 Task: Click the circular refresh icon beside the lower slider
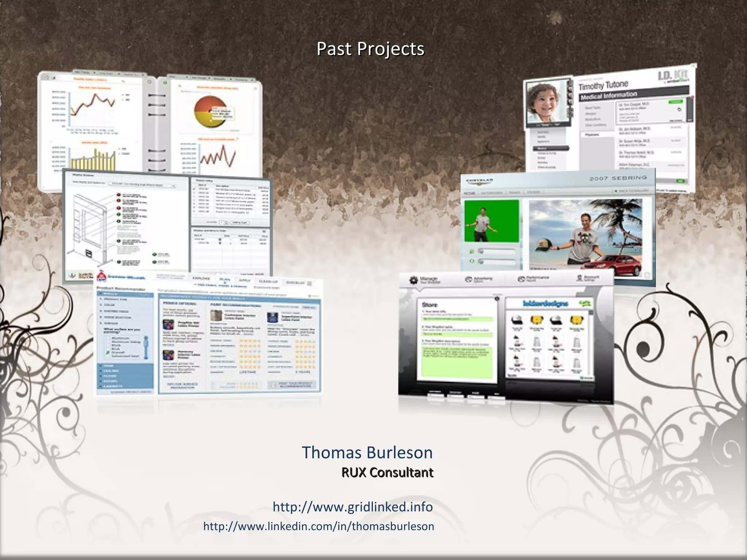(x=472, y=261)
